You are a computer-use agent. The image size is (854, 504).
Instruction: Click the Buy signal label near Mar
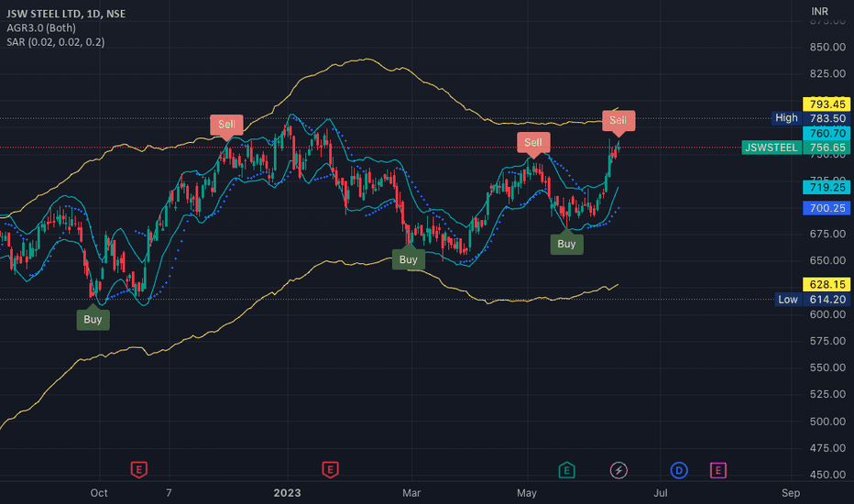point(409,258)
